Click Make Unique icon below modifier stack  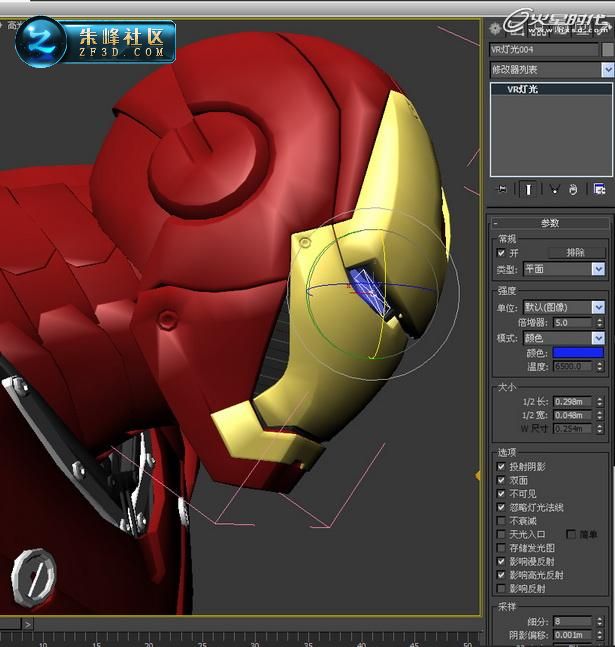click(x=554, y=189)
